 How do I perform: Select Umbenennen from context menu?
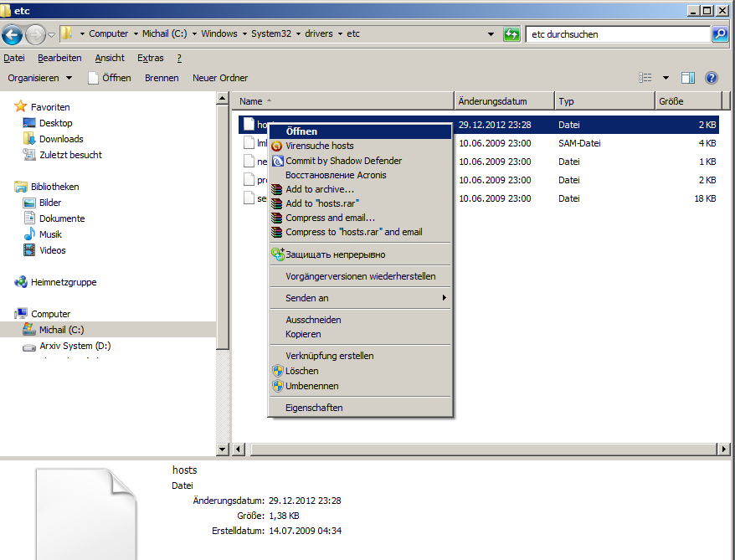(x=360, y=386)
